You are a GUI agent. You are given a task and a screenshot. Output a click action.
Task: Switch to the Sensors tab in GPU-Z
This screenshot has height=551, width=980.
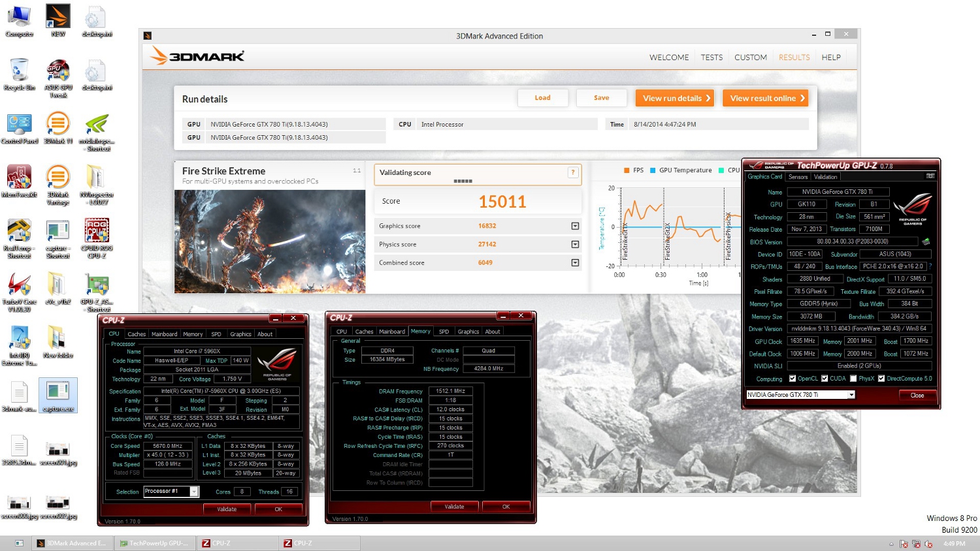pyautogui.click(x=798, y=177)
